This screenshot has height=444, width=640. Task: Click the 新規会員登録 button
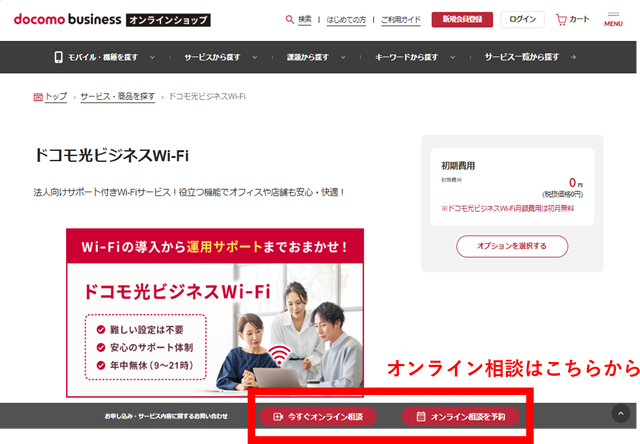click(x=462, y=19)
